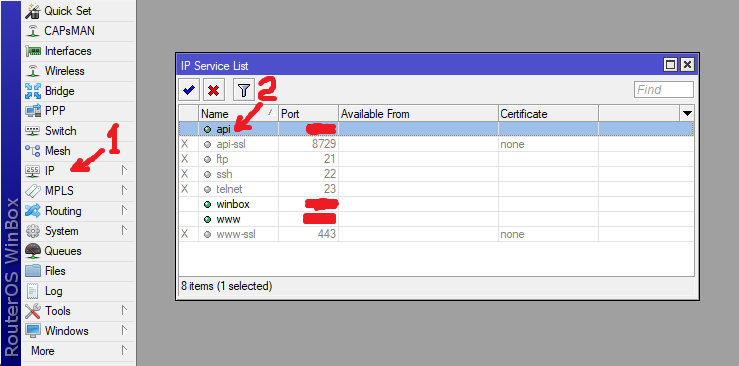Select the disabled ssh service row

tap(436, 174)
